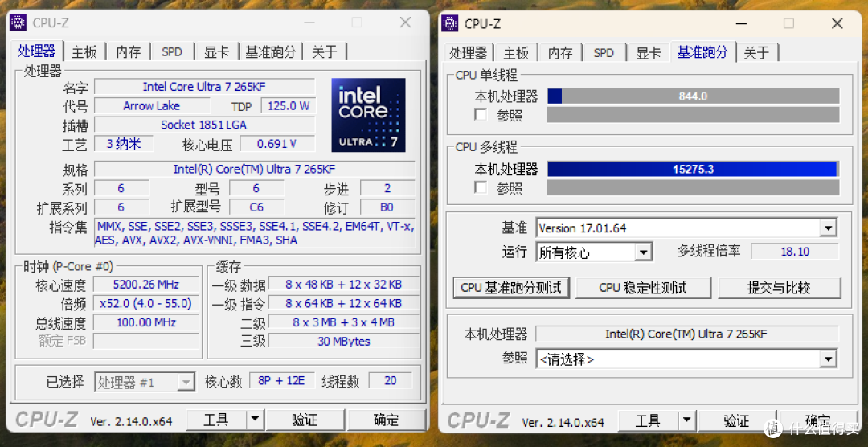
Task: Click 核心速度 value 5200.26 MHz
Action: 146,285
